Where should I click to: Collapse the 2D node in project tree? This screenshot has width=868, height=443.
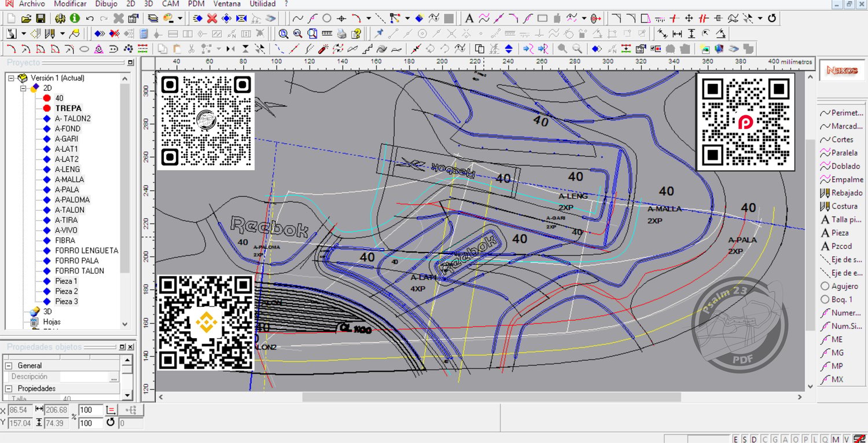(x=23, y=88)
